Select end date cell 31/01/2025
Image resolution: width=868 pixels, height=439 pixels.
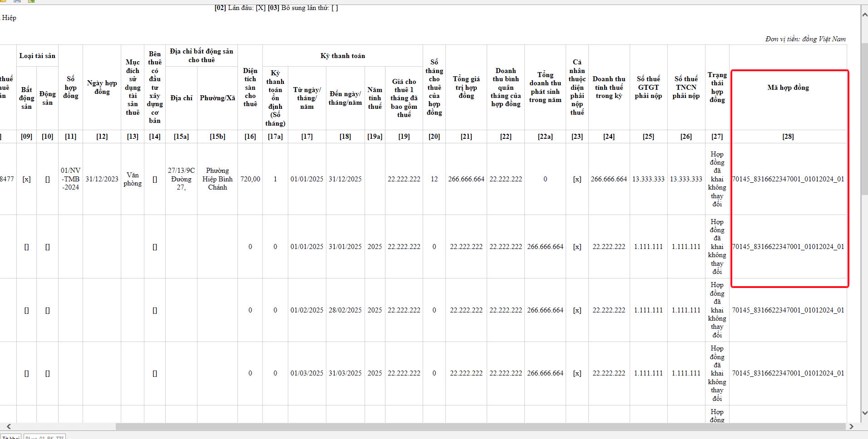[x=345, y=247]
